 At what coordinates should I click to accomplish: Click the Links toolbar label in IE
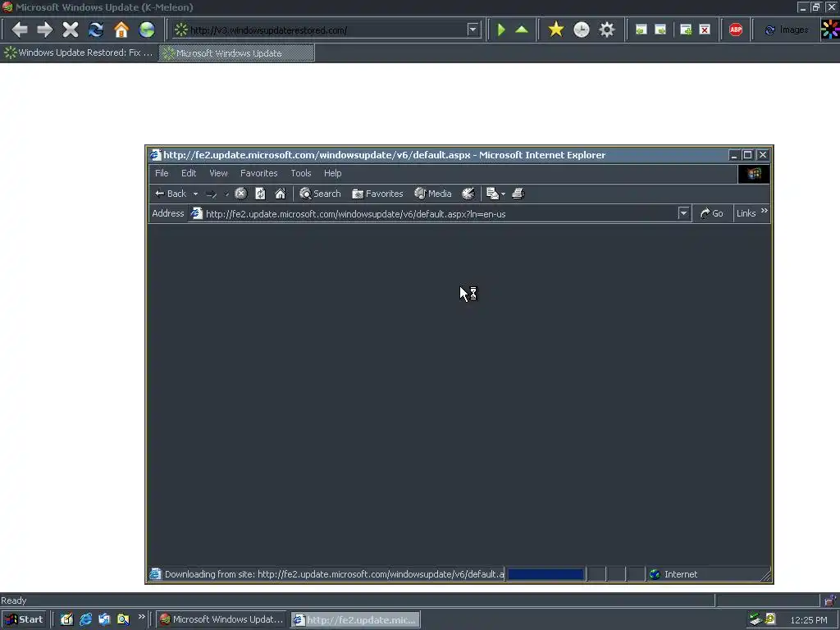pyautogui.click(x=746, y=213)
